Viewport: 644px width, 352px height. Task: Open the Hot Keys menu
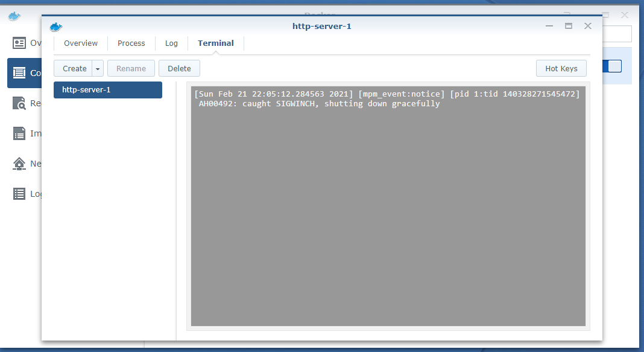pos(561,69)
